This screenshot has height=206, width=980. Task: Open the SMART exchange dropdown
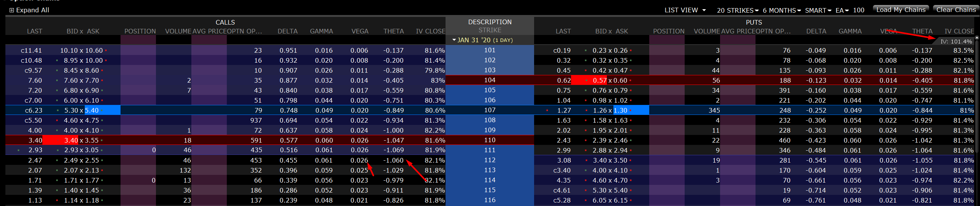(818, 10)
